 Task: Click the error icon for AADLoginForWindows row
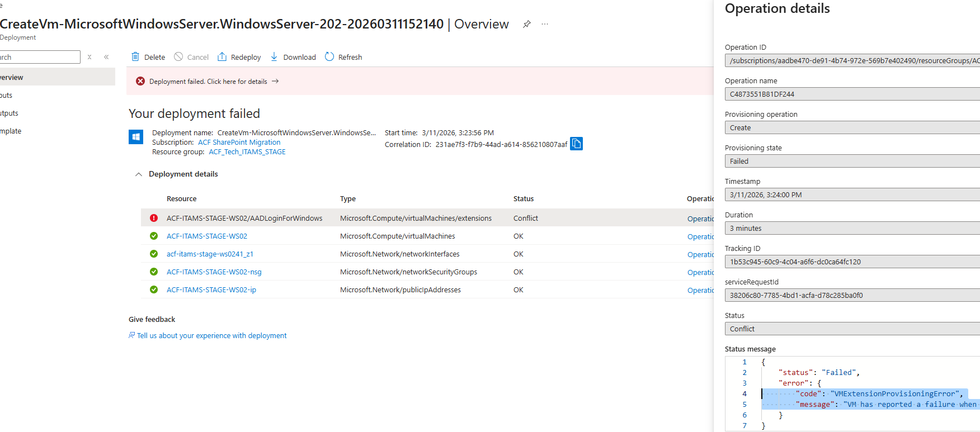(154, 218)
